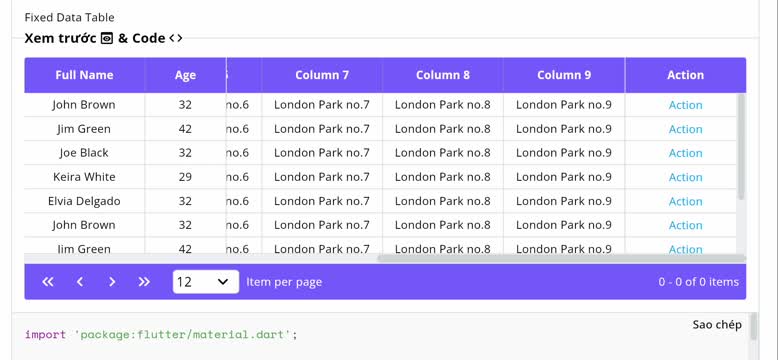Click the eye preview icon beside Xem trước
Screen dimensions: 778x360
click(107, 38)
